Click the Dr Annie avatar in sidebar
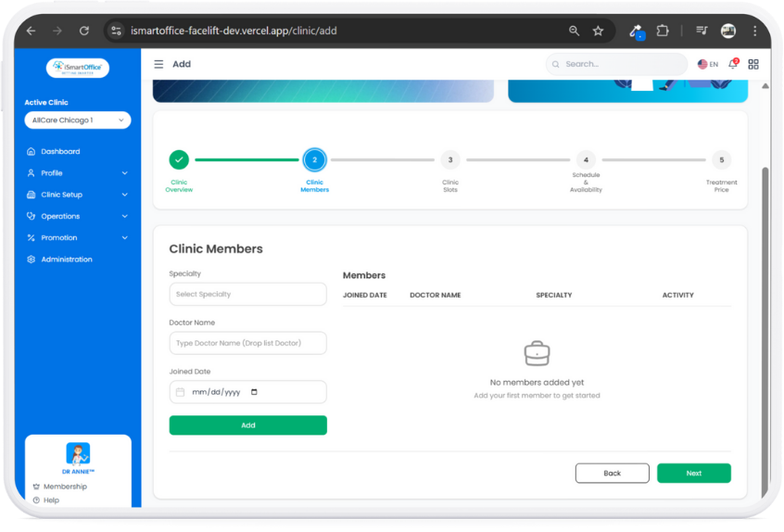This screenshot has width=784, height=532. pos(78,453)
